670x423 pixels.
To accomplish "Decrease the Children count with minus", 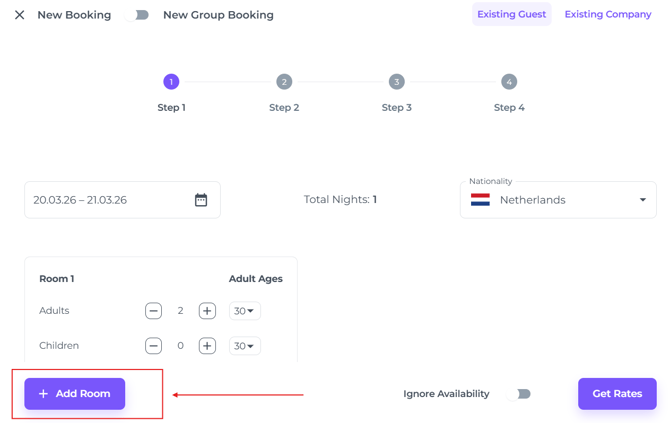I will click(153, 346).
